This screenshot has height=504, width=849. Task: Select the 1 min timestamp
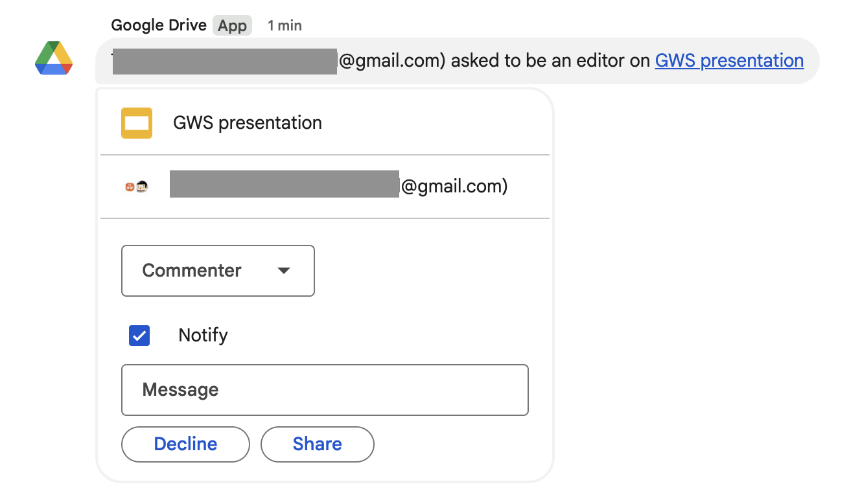[x=284, y=25]
